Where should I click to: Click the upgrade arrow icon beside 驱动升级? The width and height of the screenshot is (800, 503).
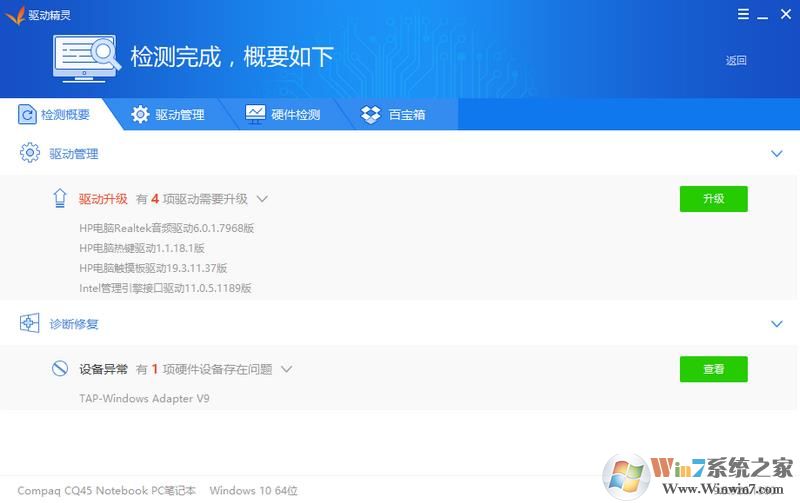[60, 198]
